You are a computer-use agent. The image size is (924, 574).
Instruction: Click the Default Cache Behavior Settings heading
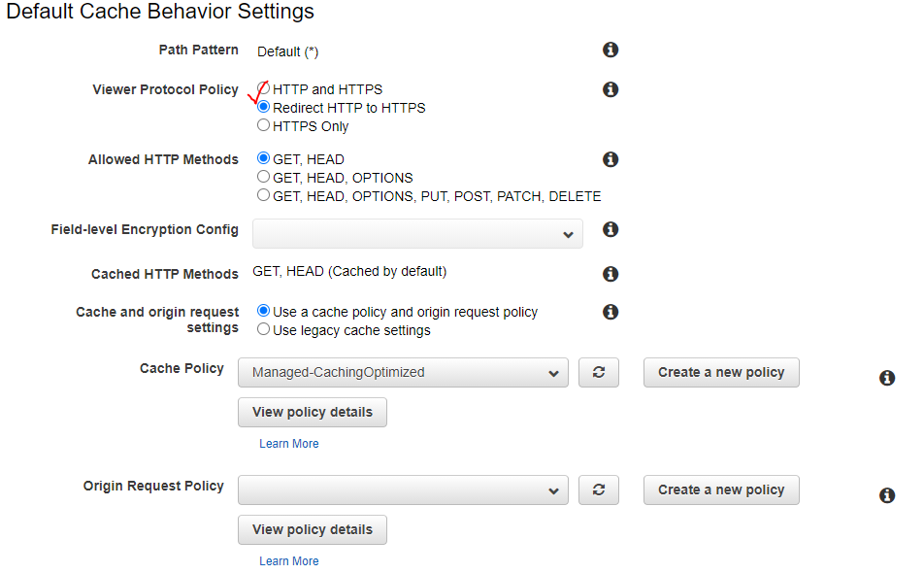(160, 12)
